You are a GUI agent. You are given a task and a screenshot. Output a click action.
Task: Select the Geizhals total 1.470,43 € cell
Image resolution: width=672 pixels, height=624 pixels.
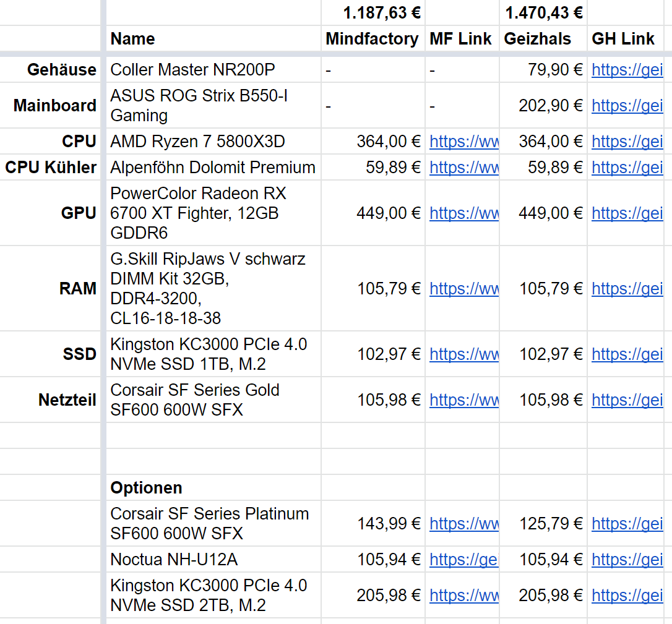click(x=543, y=12)
